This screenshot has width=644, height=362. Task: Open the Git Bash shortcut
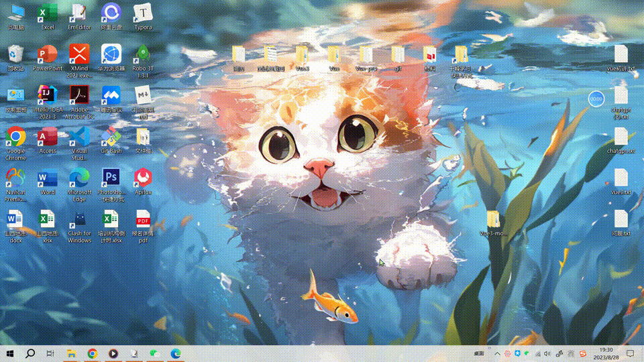(111, 140)
